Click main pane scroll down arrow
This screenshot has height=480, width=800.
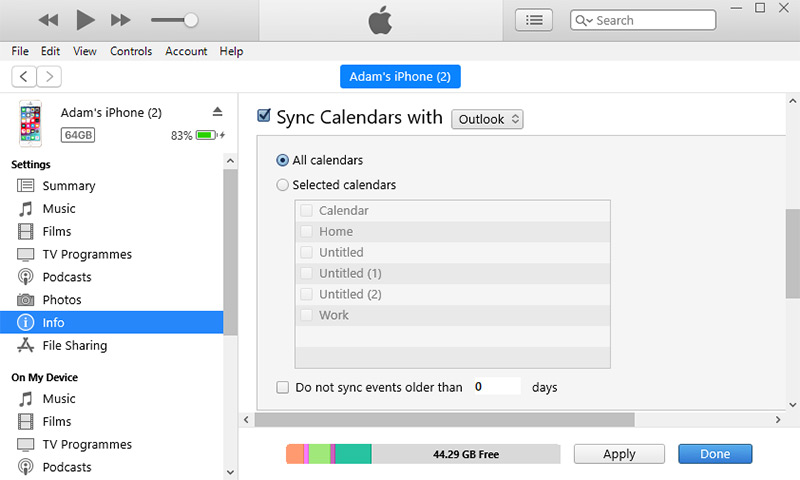click(x=792, y=405)
